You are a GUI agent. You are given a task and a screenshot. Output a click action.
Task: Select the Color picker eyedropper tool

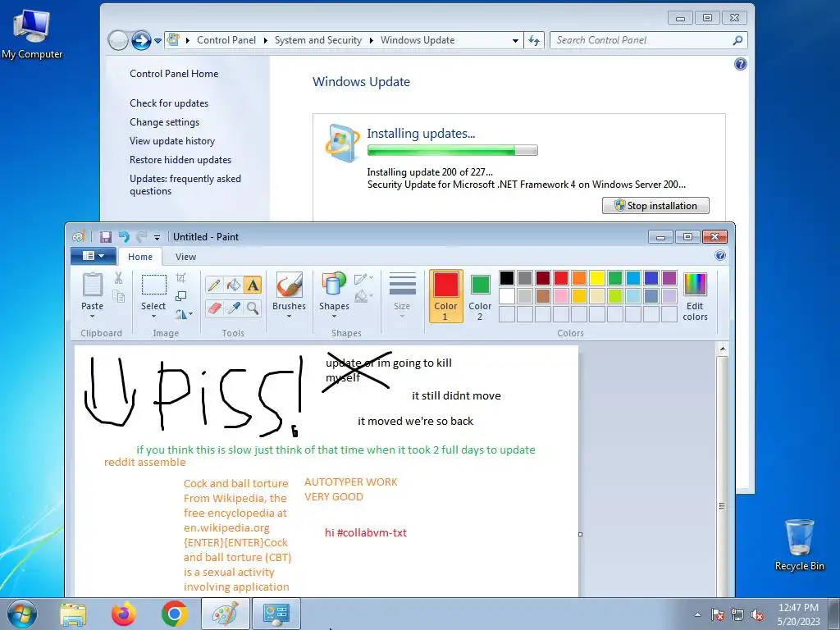point(233,308)
